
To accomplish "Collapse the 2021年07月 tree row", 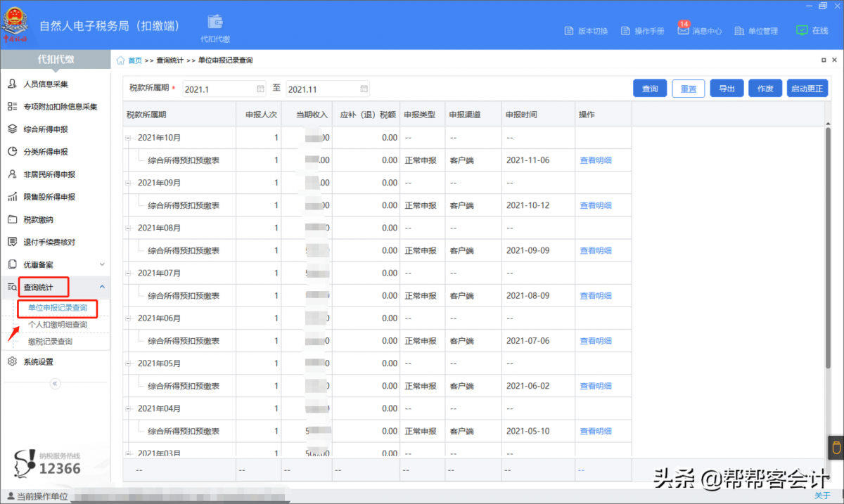I will point(129,273).
